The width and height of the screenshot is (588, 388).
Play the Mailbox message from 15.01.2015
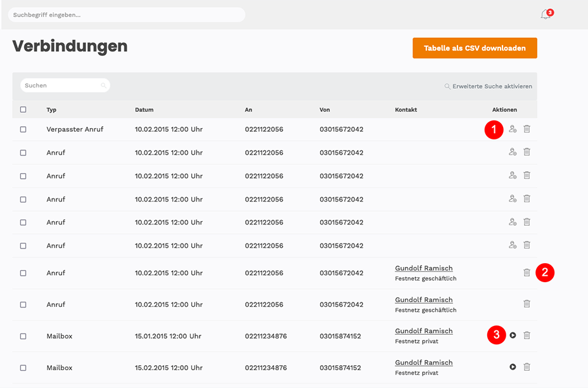(513, 335)
